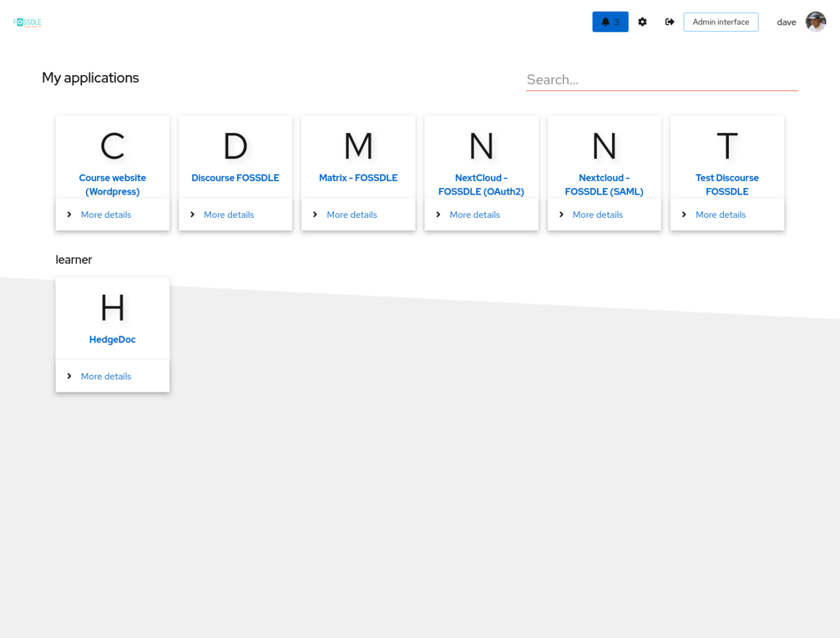Image resolution: width=840 pixels, height=638 pixels.
Task: Open the Discourse FOSSDLE link
Action: [235, 178]
